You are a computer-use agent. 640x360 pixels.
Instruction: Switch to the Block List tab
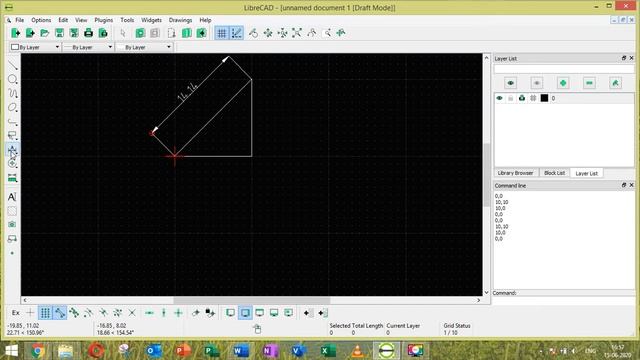554,173
